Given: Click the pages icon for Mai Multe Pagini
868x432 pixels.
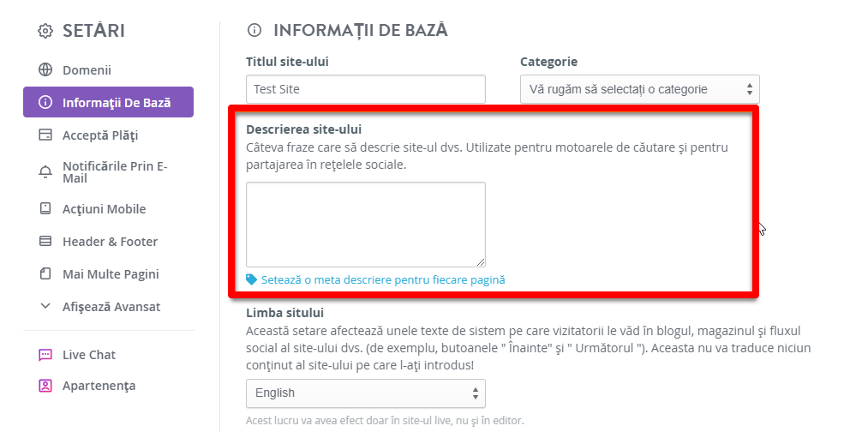Looking at the screenshot, I should (45, 273).
